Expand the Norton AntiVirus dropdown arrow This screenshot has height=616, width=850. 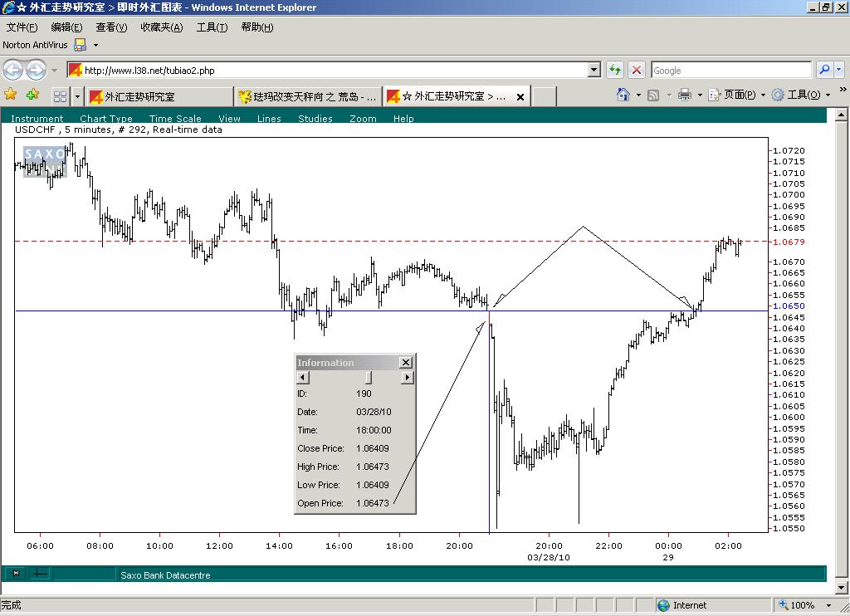click(x=96, y=45)
